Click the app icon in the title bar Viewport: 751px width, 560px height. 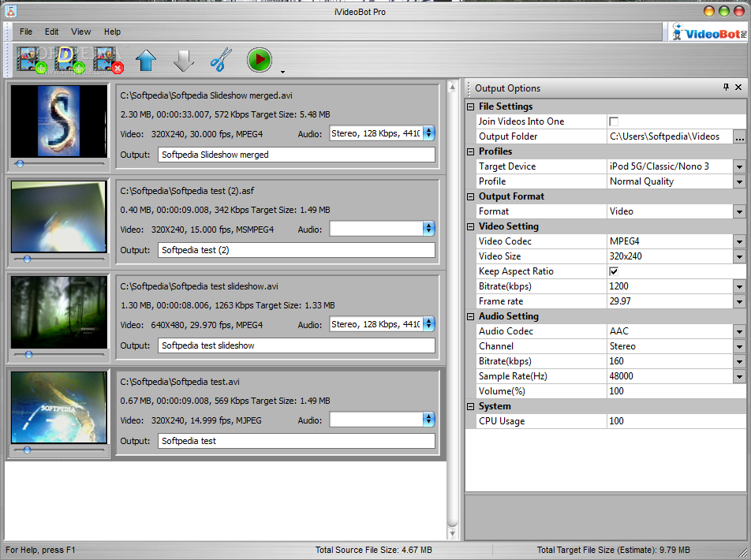10,10
